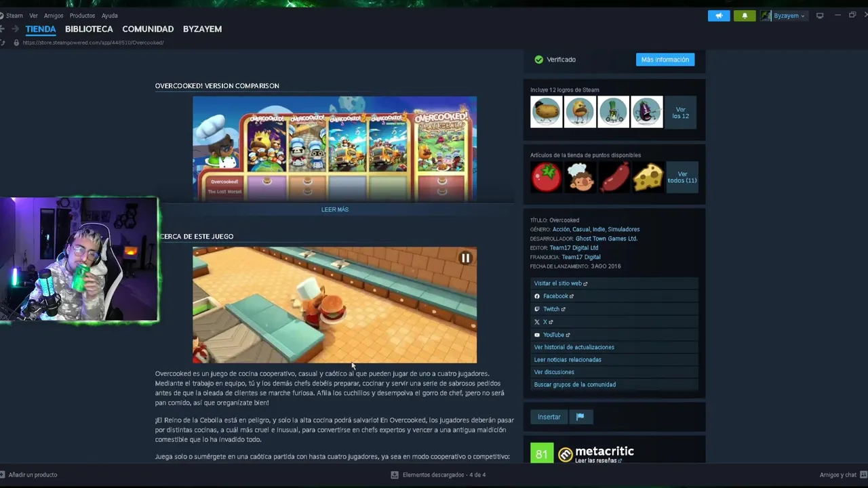Click the metacritic 81 score box

pos(542,454)
